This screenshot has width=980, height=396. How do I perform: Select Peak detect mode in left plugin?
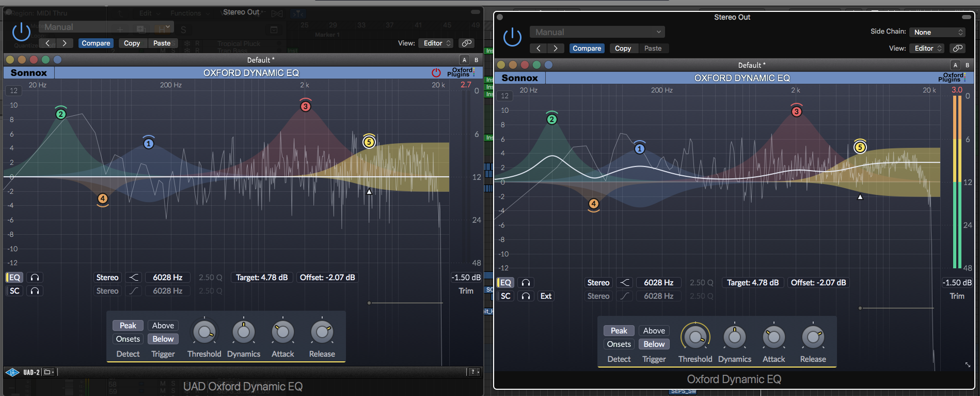[128, 326]
